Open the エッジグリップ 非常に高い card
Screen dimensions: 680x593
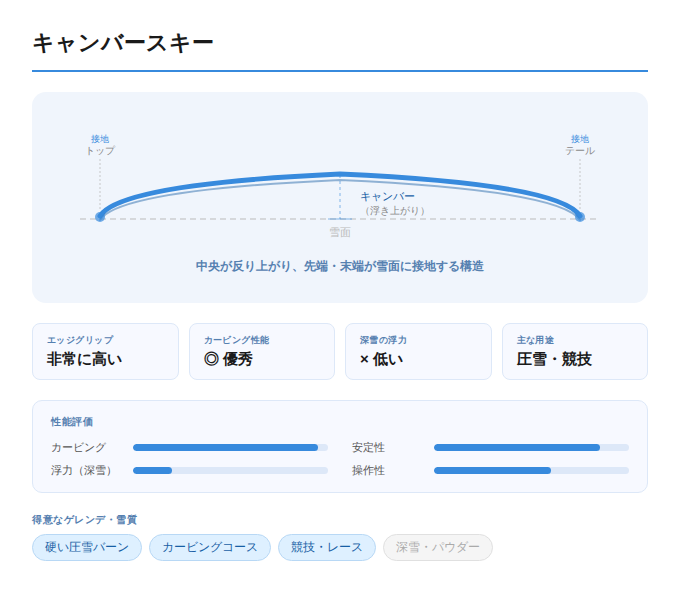(105, 351)
